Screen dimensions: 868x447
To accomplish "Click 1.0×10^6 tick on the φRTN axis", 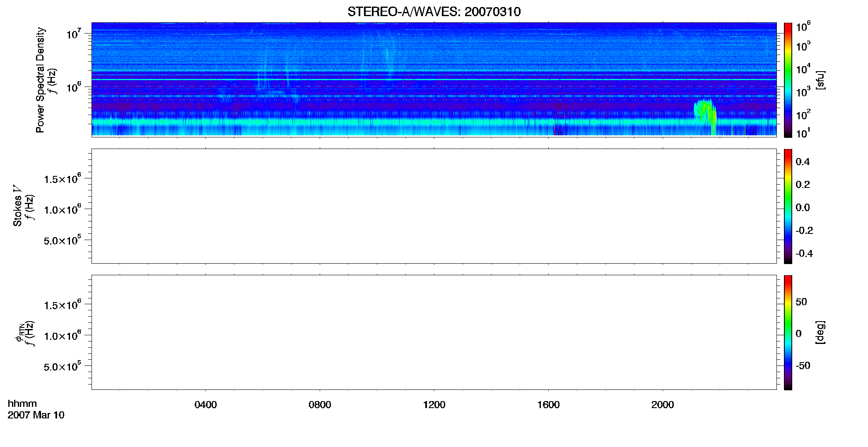I will point(63,336).
